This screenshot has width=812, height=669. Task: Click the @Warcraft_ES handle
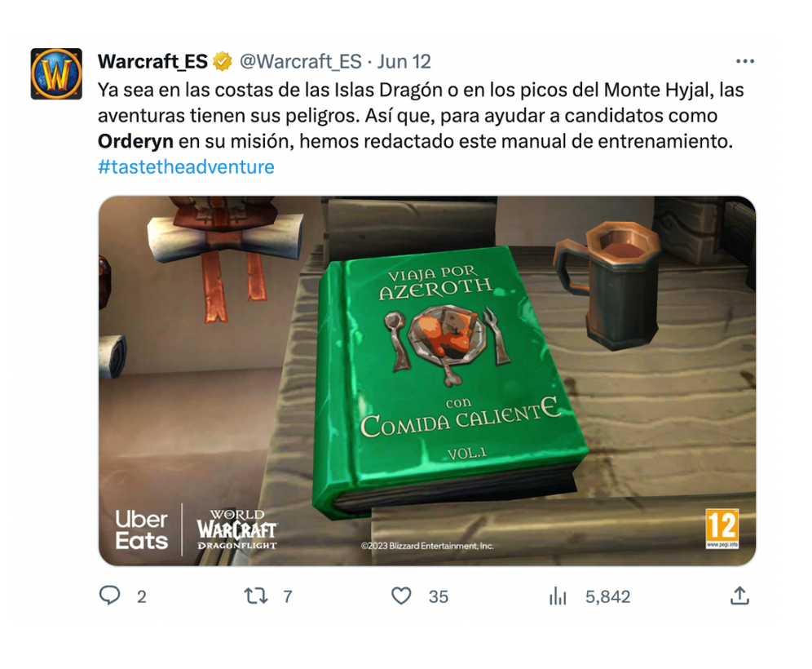click(x=300, y=61)
